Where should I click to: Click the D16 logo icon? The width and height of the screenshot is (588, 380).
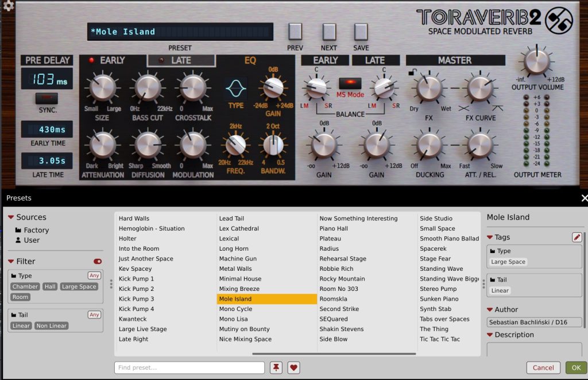[559, 21]
